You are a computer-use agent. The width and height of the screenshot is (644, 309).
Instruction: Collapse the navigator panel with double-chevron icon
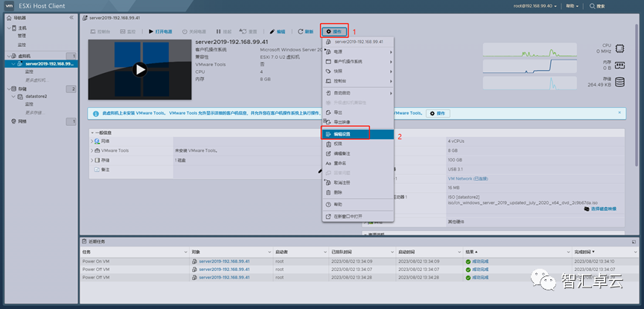click(x=71, y=18)
